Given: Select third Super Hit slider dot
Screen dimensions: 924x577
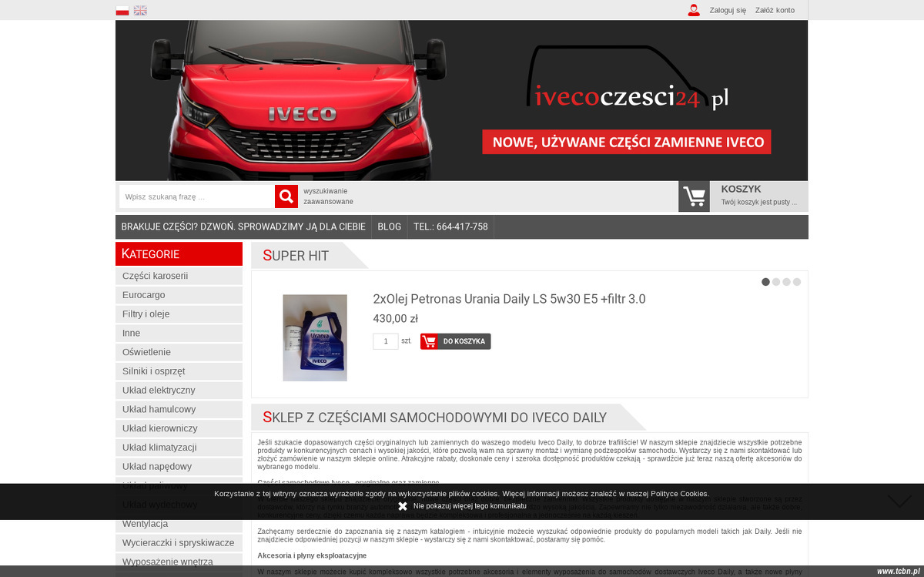Looking at the screenshot, I should [x=786, y=282].
